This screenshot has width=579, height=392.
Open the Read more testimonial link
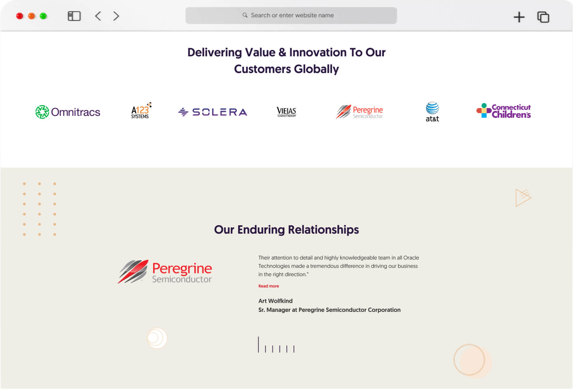point(268,286)
